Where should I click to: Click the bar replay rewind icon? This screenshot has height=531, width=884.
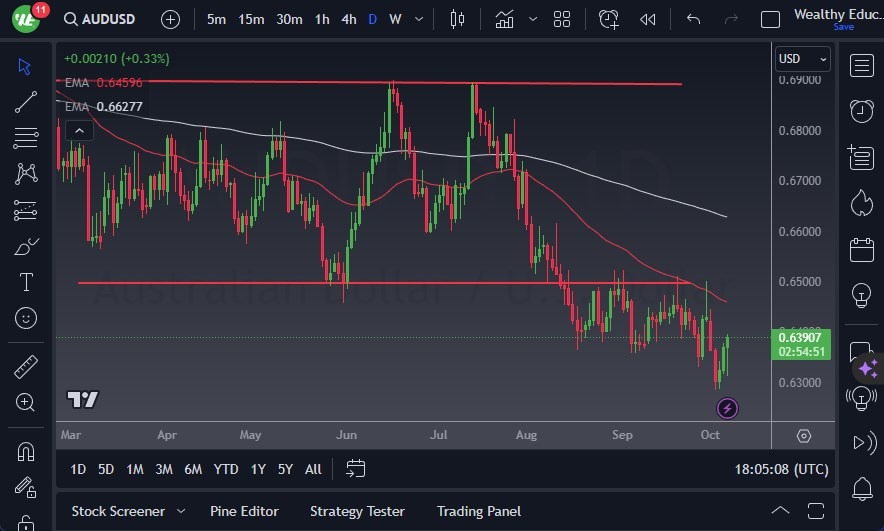point(647,19)
